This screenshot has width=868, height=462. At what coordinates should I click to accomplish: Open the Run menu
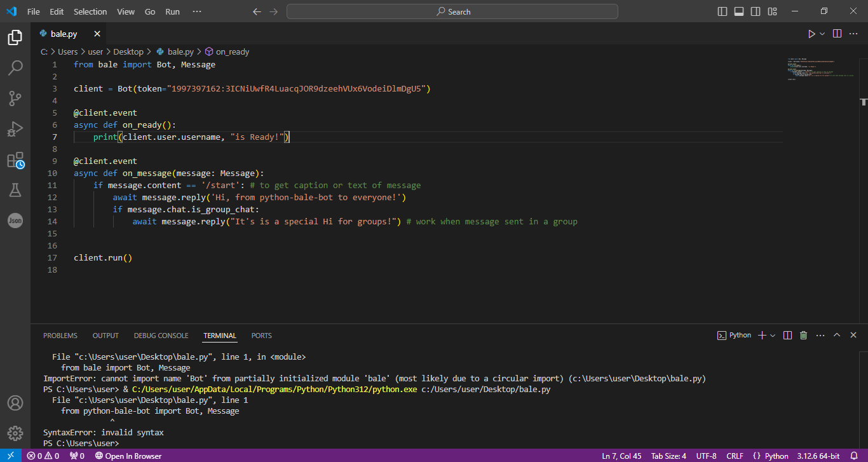172,11
